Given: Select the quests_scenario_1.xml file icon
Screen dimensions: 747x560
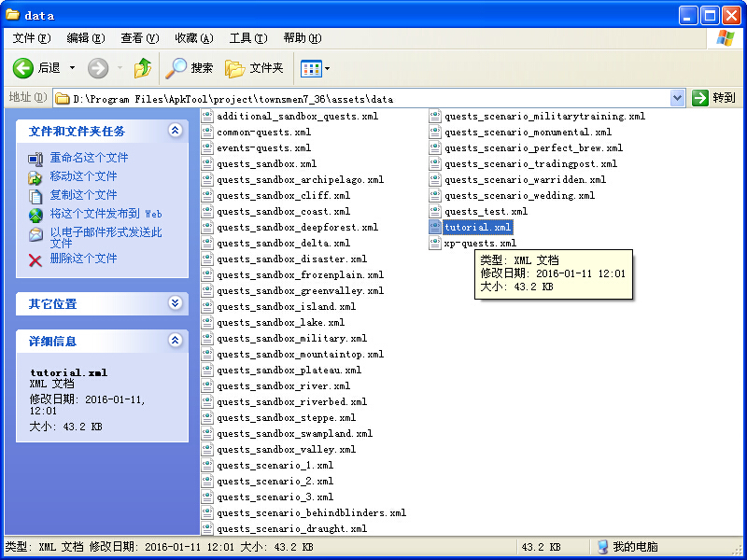Looking at the screenshot, I should (206, 465).
